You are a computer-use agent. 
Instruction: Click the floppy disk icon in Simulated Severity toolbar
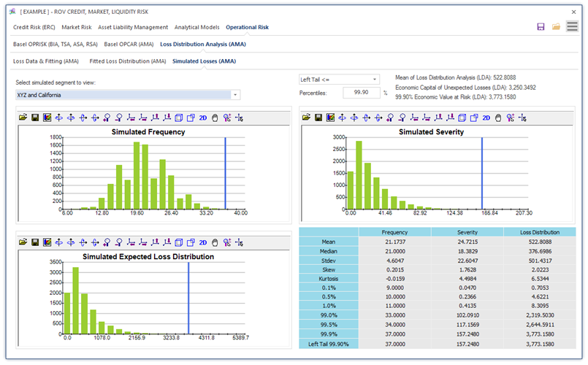click(318, 118)
